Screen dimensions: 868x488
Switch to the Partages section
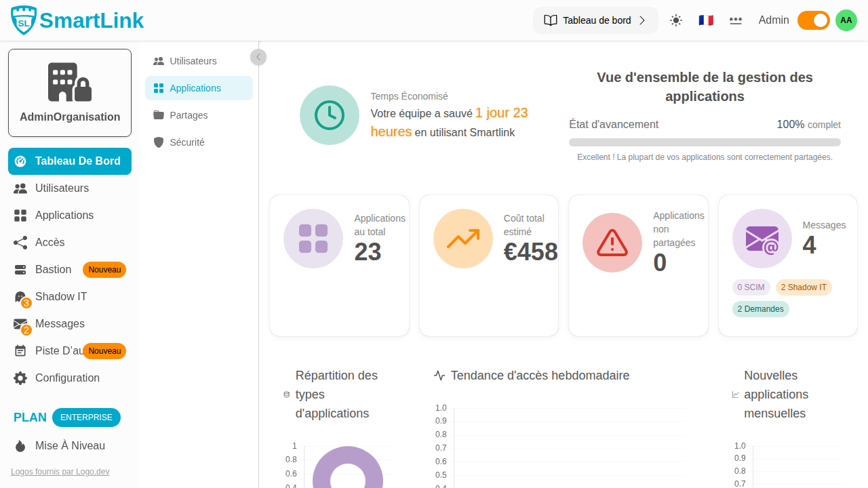189,115
